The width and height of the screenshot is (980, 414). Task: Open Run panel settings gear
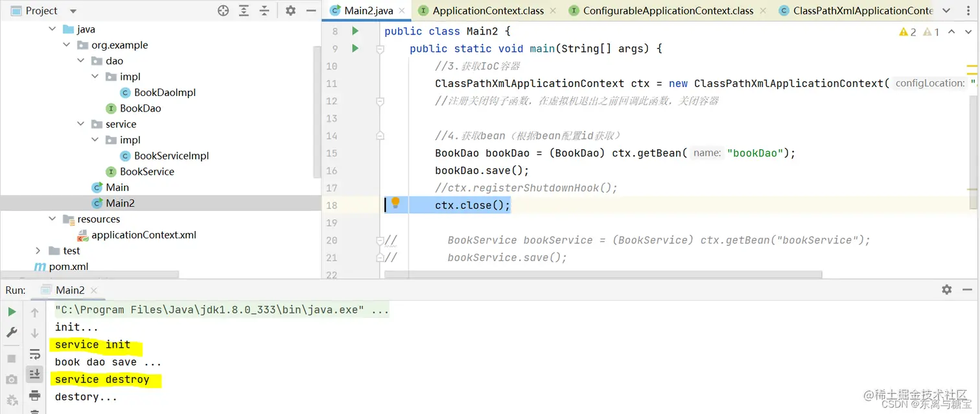point(947,289)
